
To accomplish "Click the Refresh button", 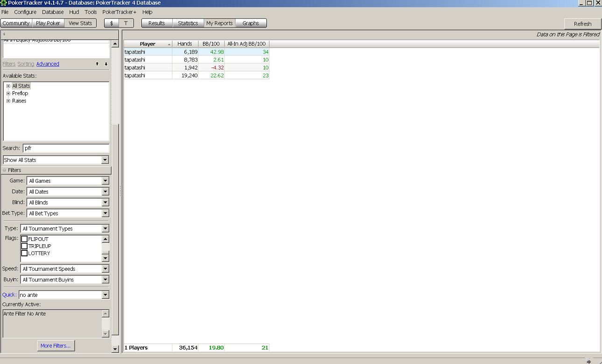I will pyautogui.click(x=582, y=24).
